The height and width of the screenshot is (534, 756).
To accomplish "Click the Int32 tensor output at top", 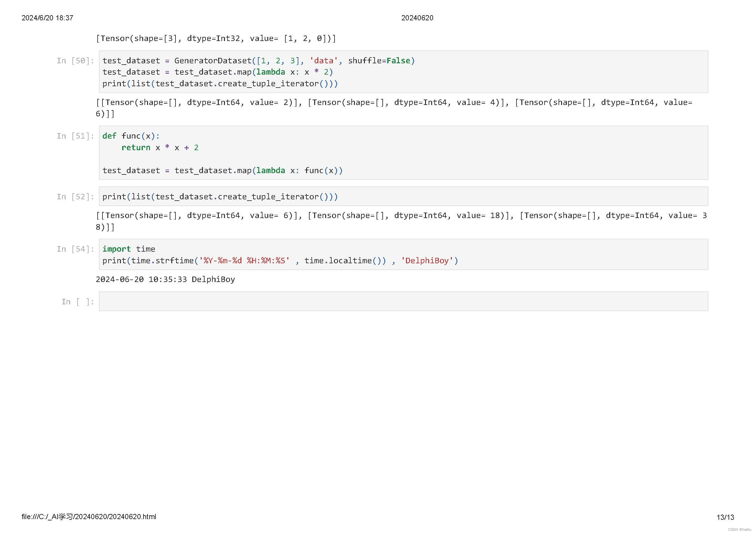I will coord(216,39).
